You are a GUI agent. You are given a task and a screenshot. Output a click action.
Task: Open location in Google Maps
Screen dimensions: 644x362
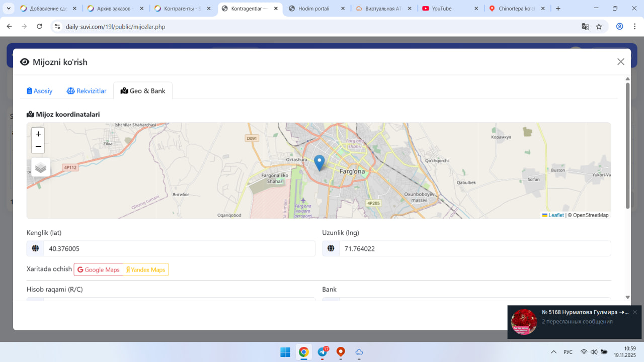pyautogui.click(x=99, y=269)
